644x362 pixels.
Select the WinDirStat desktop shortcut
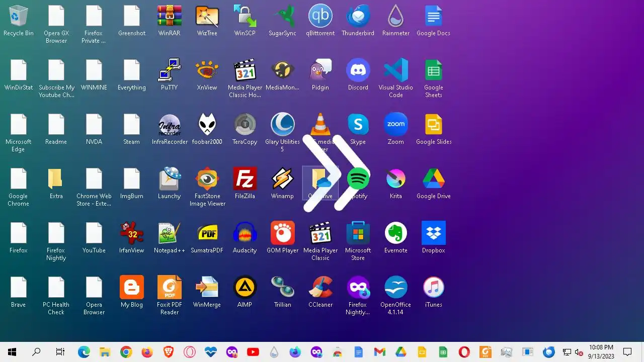click(19, 75)
